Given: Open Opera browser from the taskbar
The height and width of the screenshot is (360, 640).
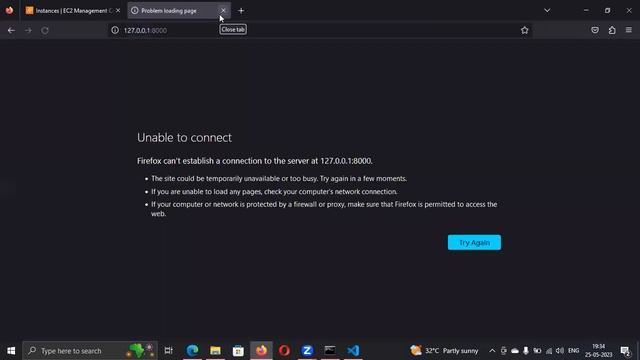Looking at the screenshot, I should coord(284,351).
